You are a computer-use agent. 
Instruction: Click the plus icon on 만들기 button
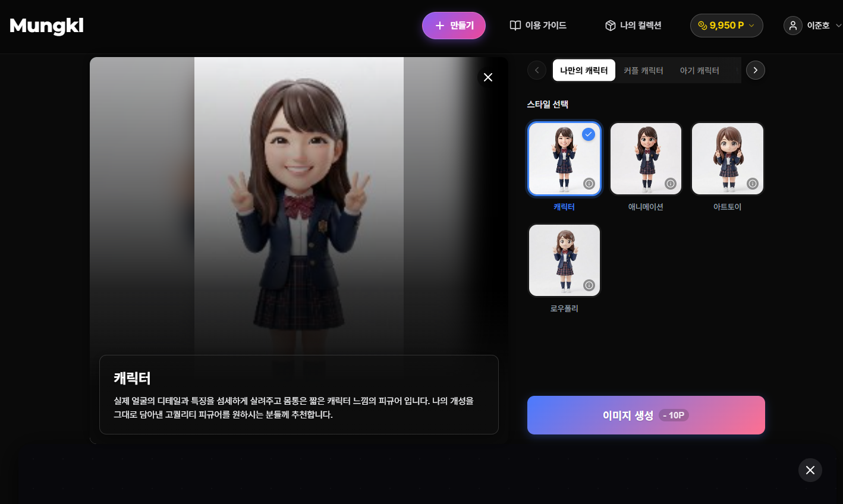click(x=439, y=26)
